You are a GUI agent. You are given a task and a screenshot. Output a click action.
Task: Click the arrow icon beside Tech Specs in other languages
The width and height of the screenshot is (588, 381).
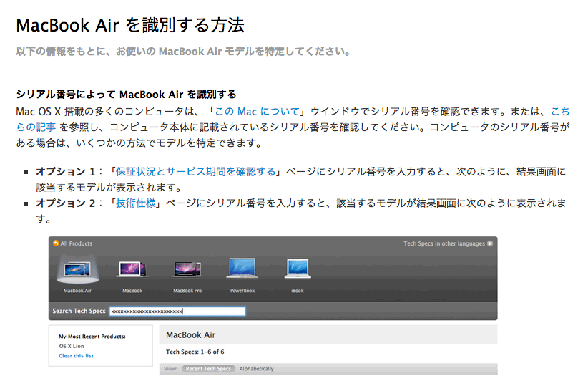[490, 243]
